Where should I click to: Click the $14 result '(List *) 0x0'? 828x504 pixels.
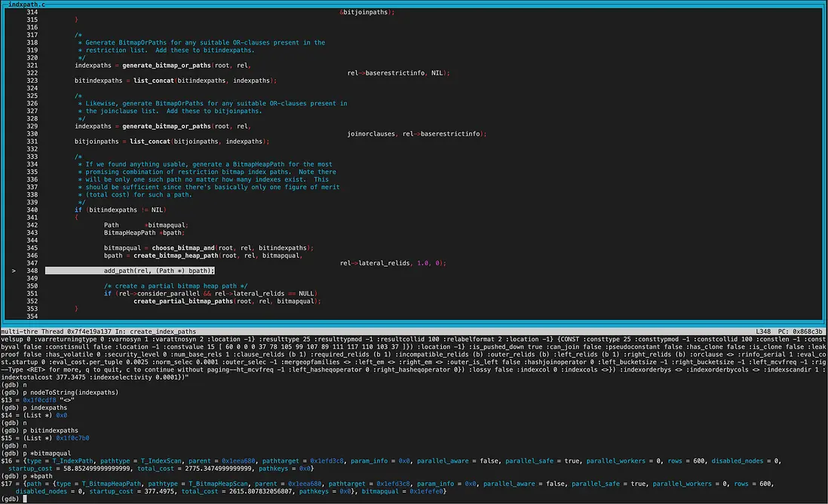(47, 415)
